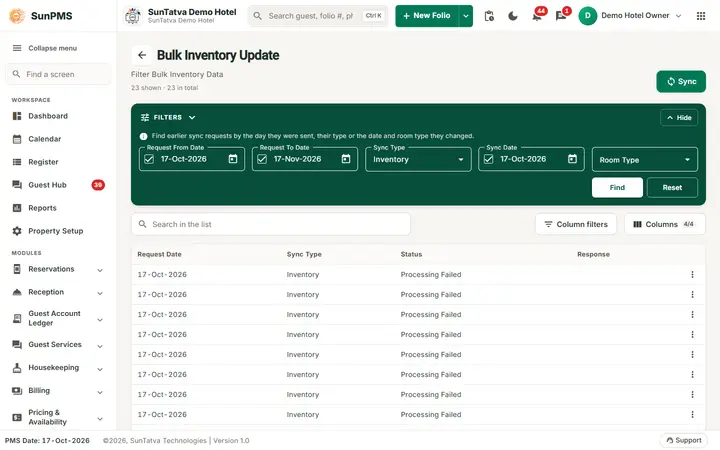The width and height of the screenshot is (720, 450).
Task: Open row menu for sixth table row
Action: 692,375
